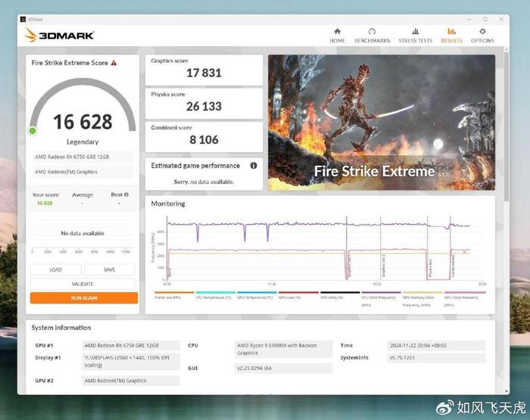Click AMD Radeon RX 6750 GRE 12GB under the score
The image size is (530, 420).
pyautogui.click(x=82, y=157)
